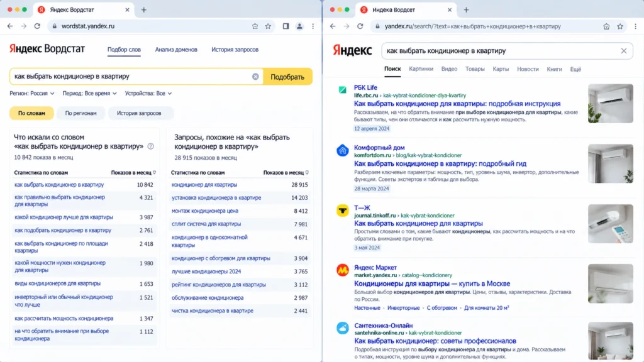Click the Подобрать button
The width and height of the screenshot is (644, 362).
point(287,77)
